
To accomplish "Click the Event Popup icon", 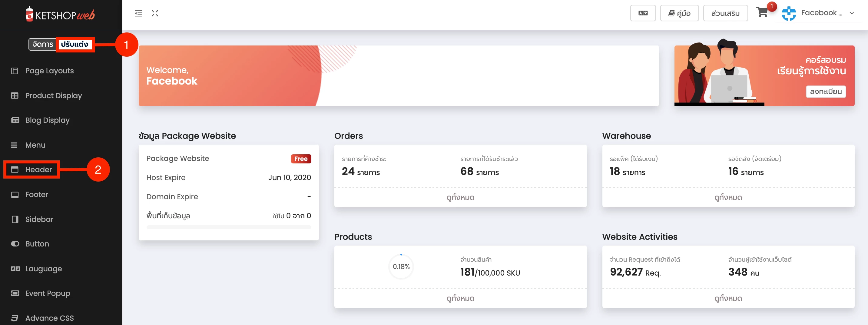I will point(15,293).
